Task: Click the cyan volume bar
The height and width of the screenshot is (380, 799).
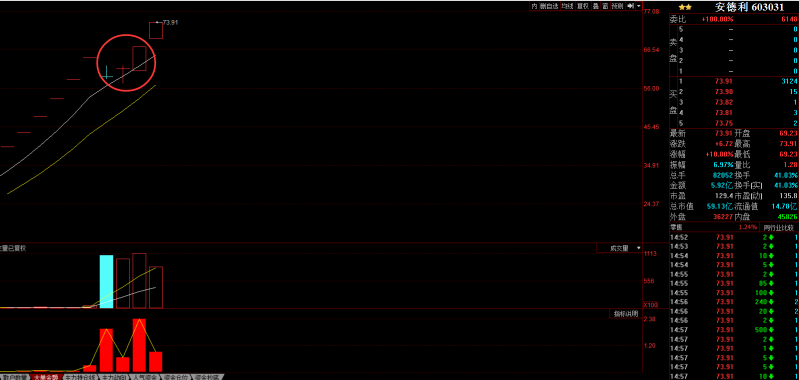Action: (x=106, y=282)
